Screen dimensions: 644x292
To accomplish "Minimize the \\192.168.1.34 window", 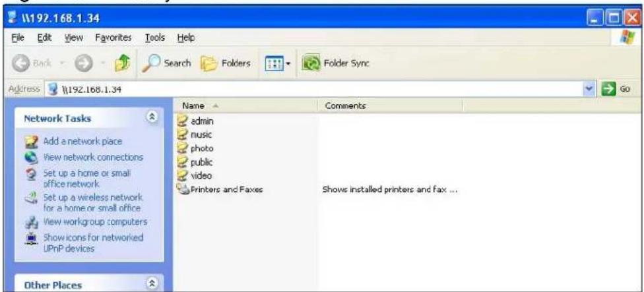I will point(595,18).
